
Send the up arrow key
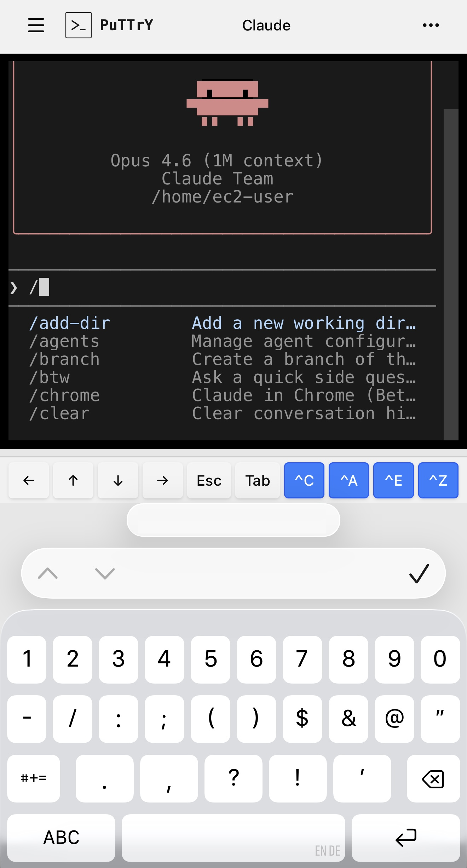(73, 480)
